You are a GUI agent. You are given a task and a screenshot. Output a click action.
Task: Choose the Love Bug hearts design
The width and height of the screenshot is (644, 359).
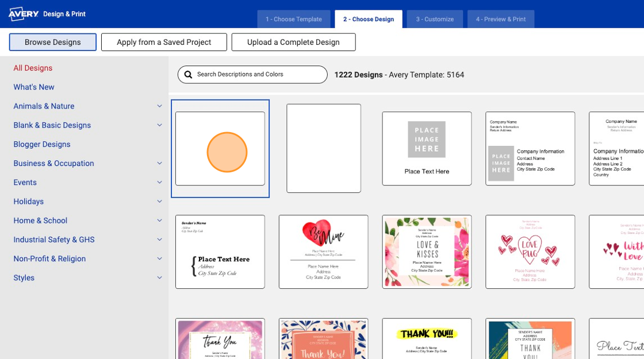point(530,252)
